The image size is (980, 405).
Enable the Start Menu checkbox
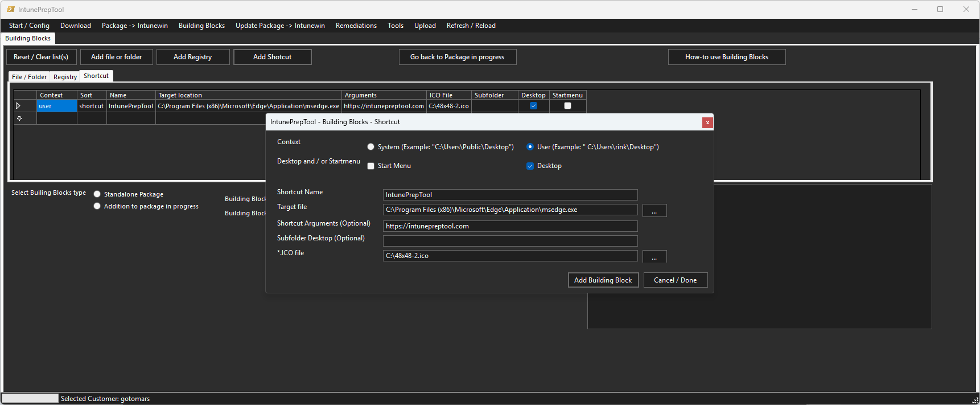[371, 166]
